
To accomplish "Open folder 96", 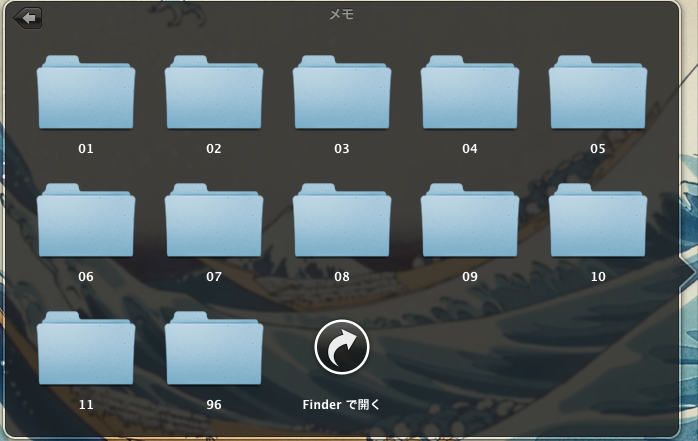I will point(214,348).
